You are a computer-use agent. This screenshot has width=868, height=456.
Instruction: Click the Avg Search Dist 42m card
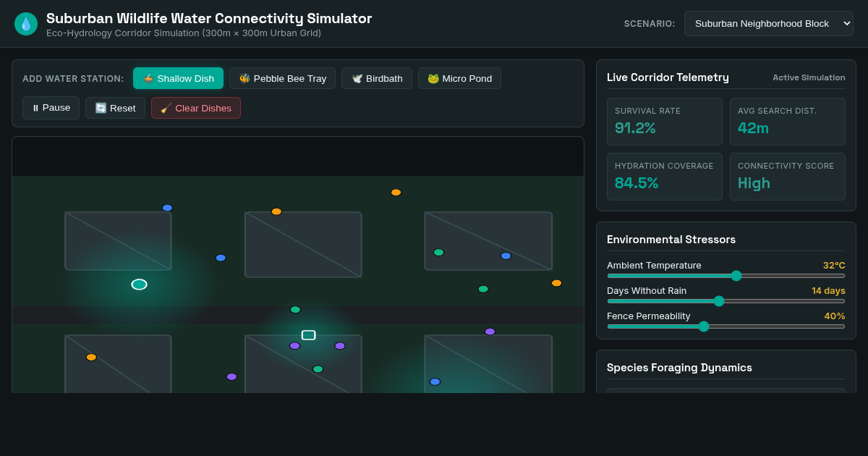(787, 122)
